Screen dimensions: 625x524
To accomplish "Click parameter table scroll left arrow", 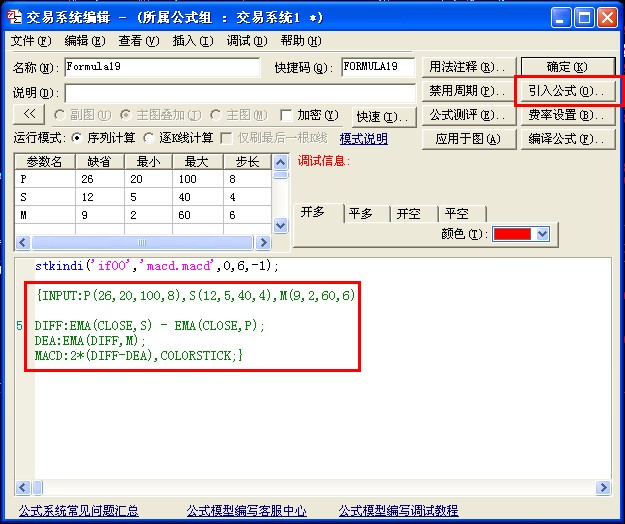I will click(23, 242).
